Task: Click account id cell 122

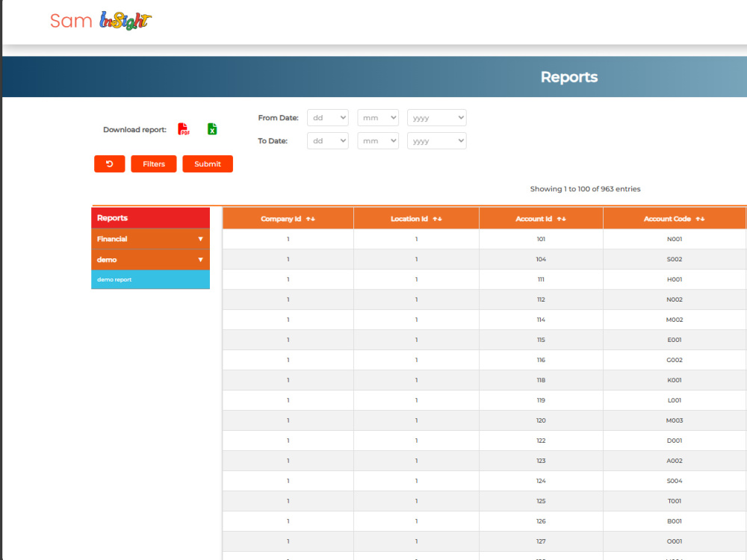Action: click(541, 441)
